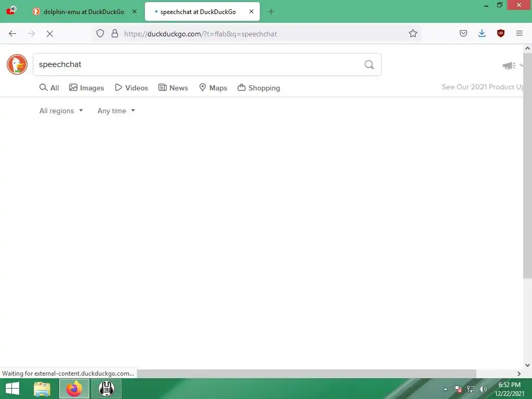Bookmark this page with the star icon
The width and height of the screenshot is (532, 399).
coord(413,34)
